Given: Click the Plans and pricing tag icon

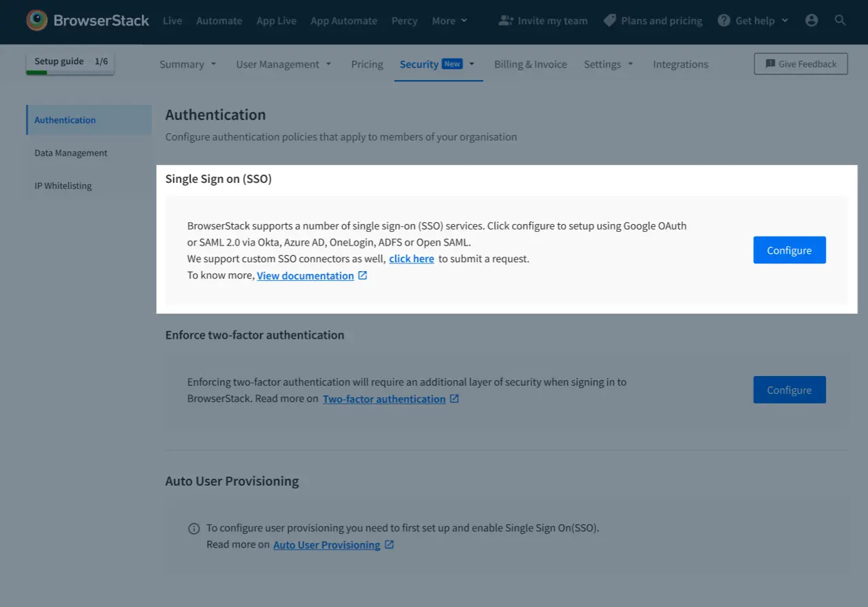Looking at the screenshot, I should pos(609,21).
